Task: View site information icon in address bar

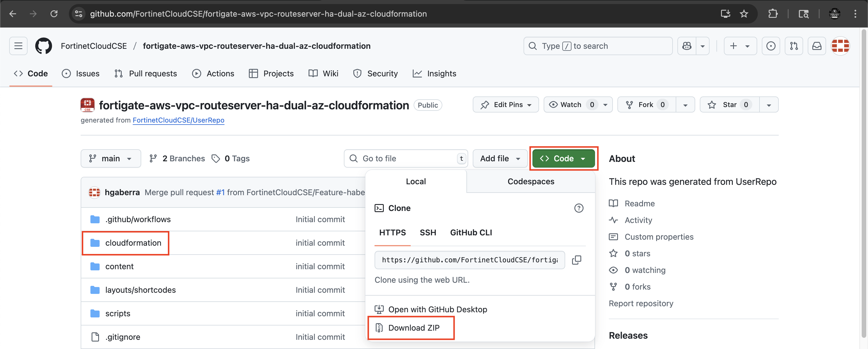Action: [79, 14]
